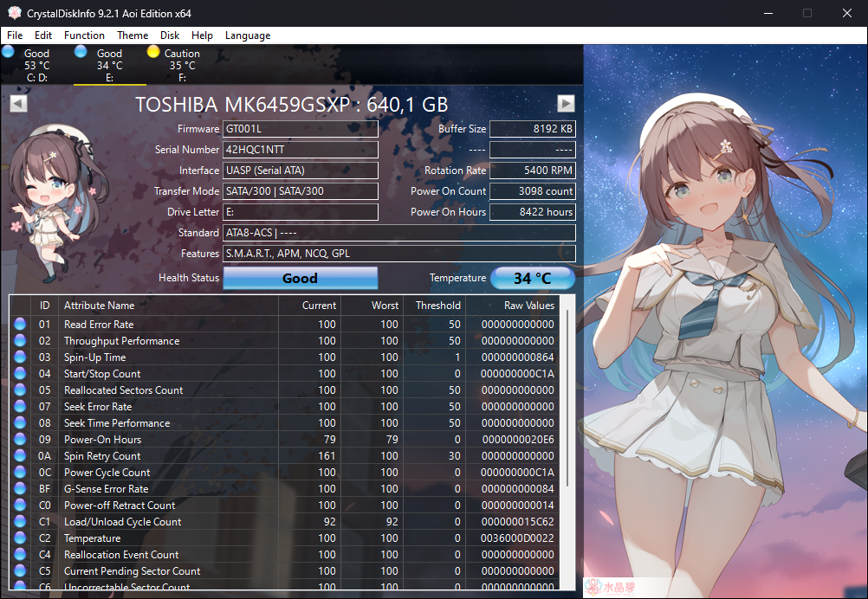Image resolution: width=868 pixels, height=599 pixels.
Task: Go to next disk with right arrow
Action: click(x=566, y=103)
